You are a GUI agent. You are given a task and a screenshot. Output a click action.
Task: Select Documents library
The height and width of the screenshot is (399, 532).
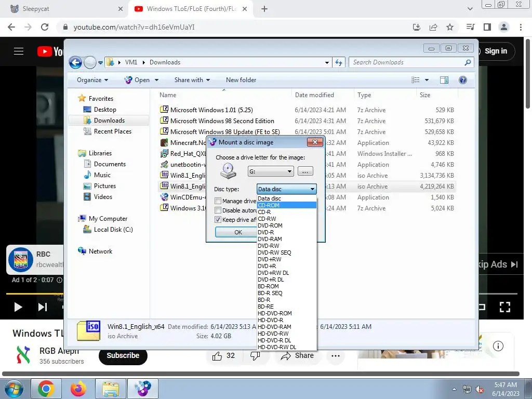pos(110,164)
